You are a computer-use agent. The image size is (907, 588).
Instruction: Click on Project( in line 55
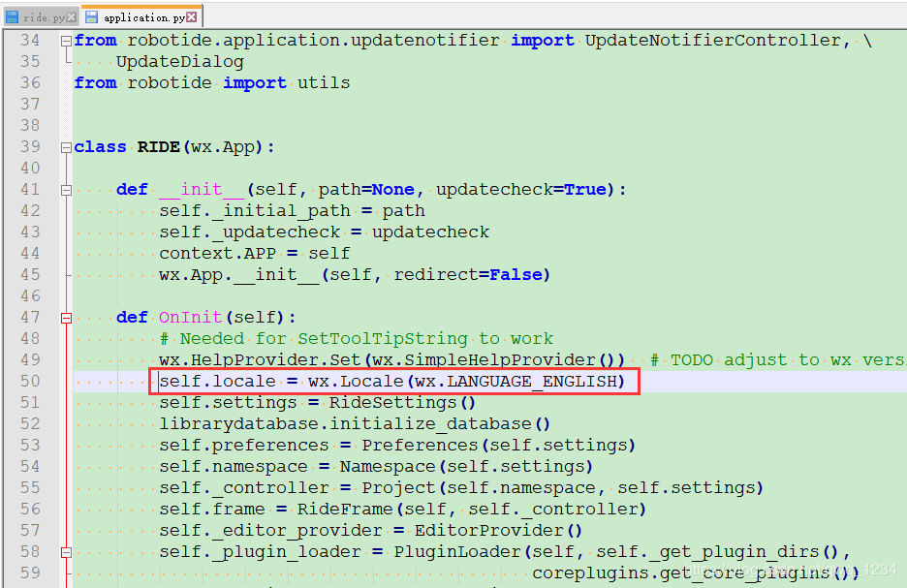coord(404,488)
